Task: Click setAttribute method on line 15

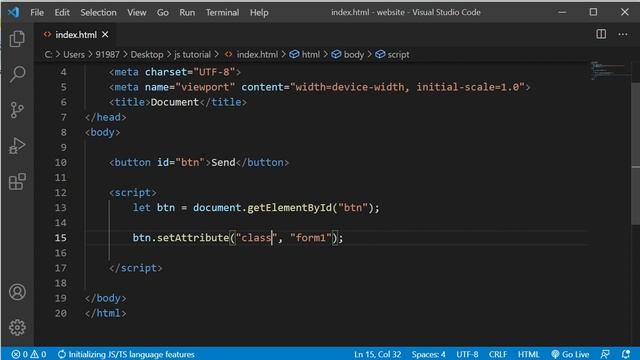Action: pos(193,238)
